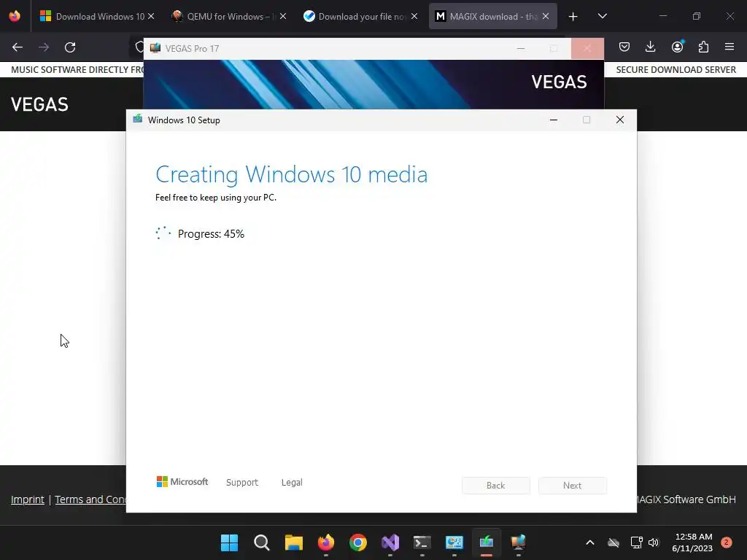
Task: Click the Next button in Windows 10 Setup
Action: (x=572, y=485)
